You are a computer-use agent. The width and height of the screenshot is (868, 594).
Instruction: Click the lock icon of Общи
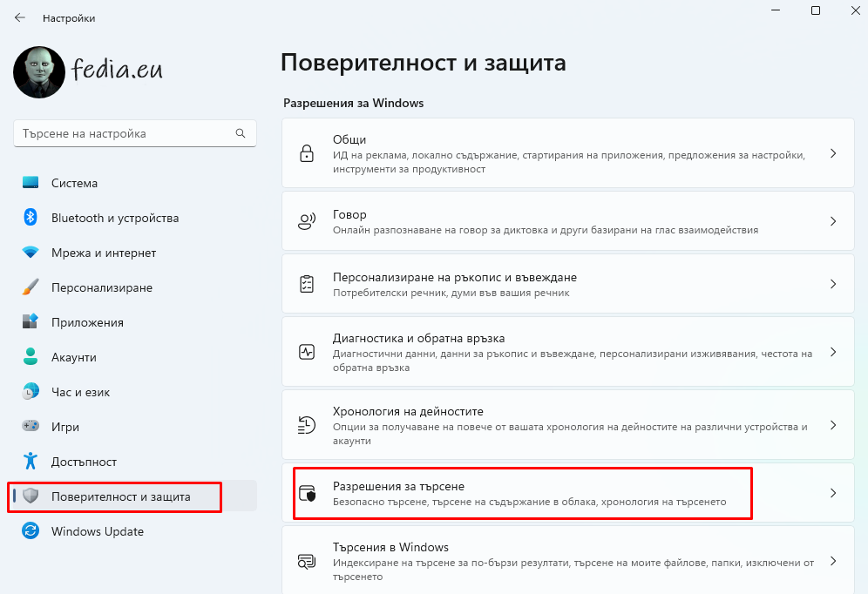(307, 153)
